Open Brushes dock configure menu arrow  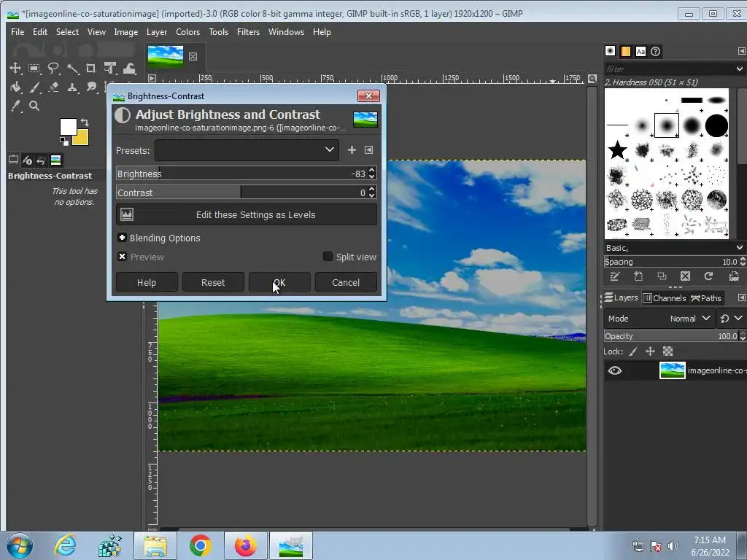click(741, 51)
